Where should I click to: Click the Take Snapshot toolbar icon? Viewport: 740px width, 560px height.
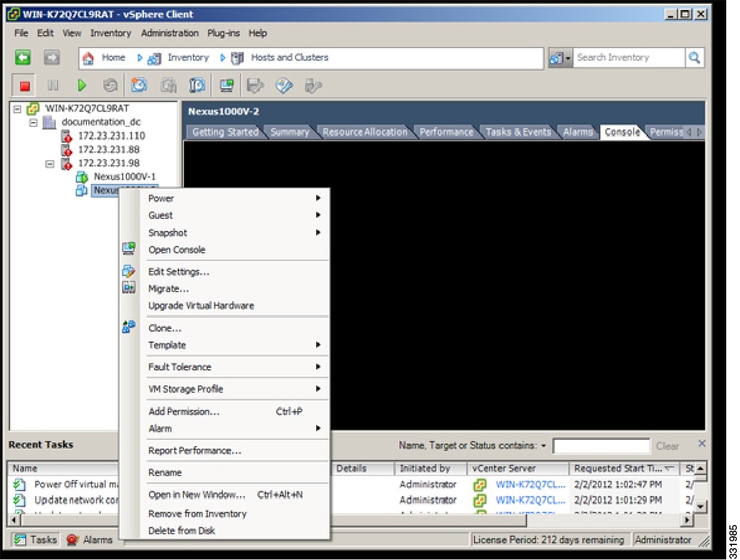click(x=139, y=85)
